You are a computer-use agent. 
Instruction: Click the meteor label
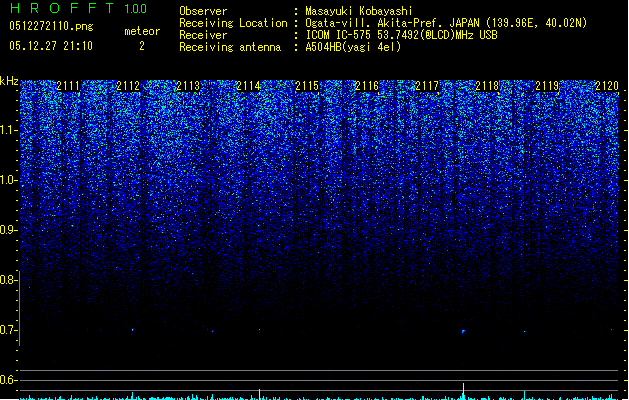(x=142, y=31)
